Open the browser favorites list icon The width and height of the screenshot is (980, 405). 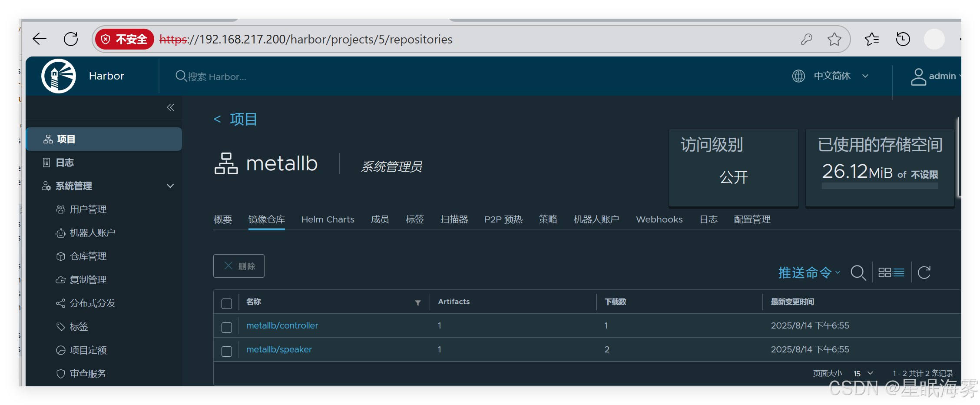872,39
